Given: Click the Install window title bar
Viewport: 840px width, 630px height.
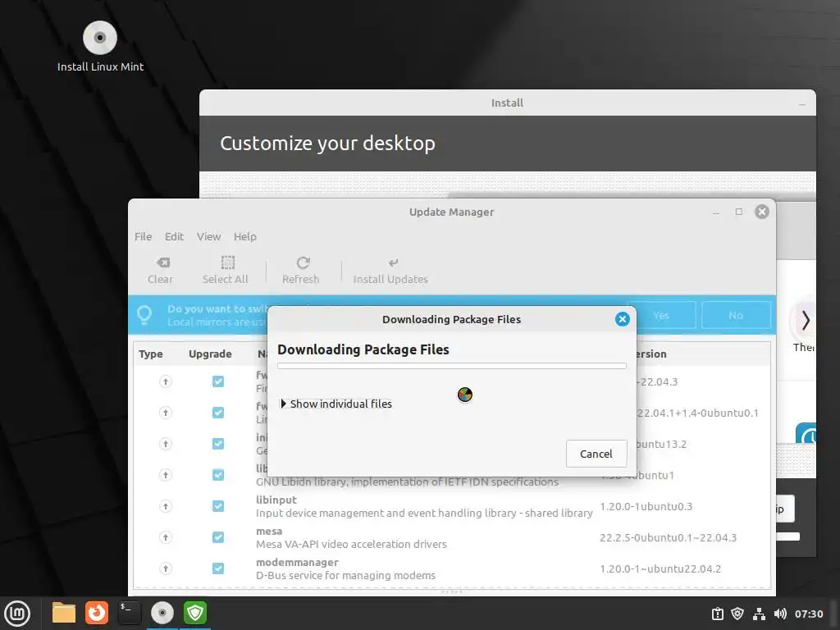Looking at the screenshot, I should coord(507,103).
